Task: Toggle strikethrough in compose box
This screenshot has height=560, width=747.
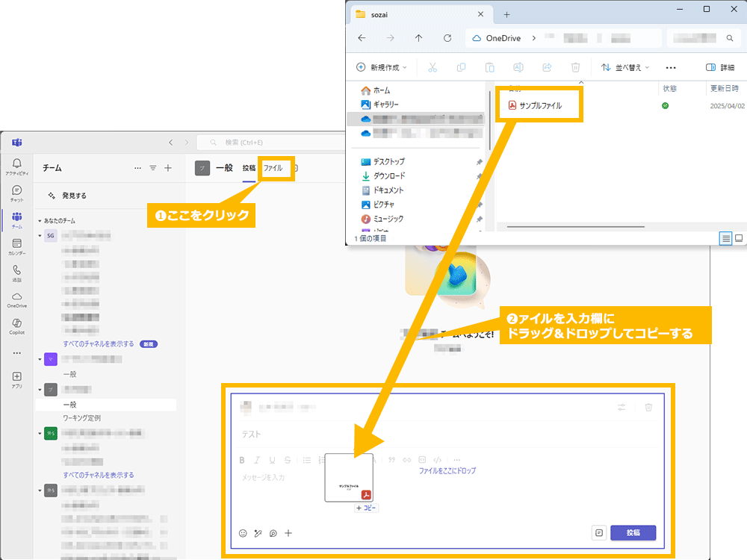Action: [288, 460]
